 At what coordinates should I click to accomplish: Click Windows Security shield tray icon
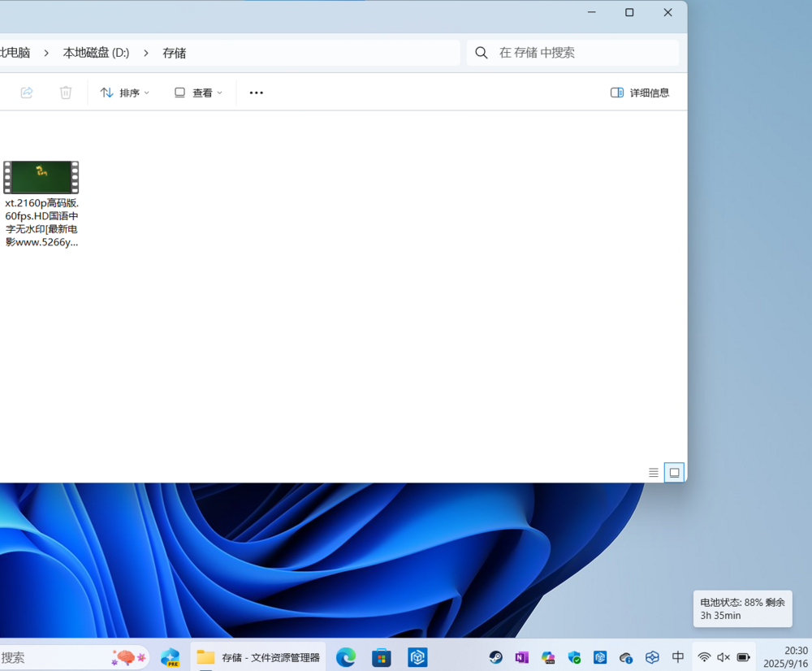(574, 657)
